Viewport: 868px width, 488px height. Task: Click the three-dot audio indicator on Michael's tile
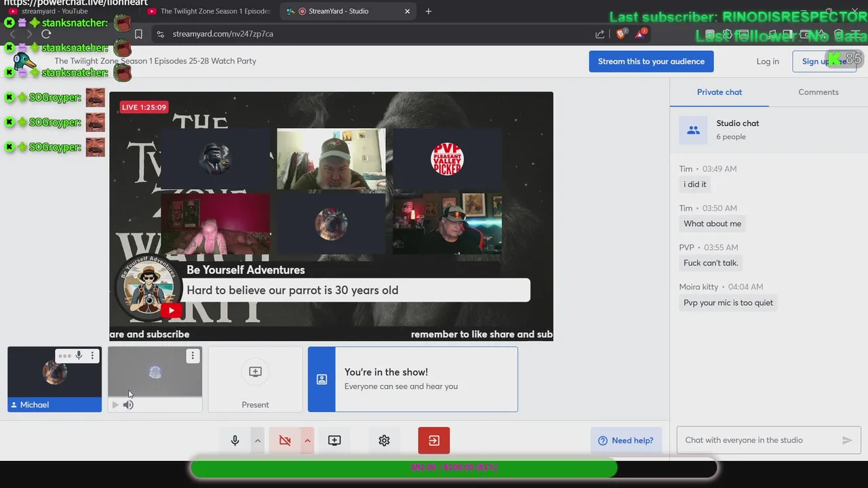pyautogui.click(x=64, y=356)
